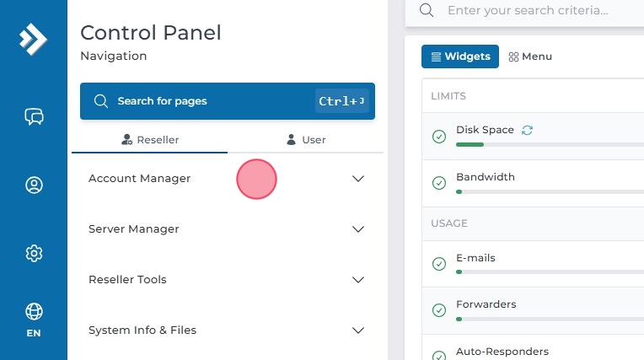Switch to the Menu view
This screenshot has width=644, height=360.
coord(530,56)
